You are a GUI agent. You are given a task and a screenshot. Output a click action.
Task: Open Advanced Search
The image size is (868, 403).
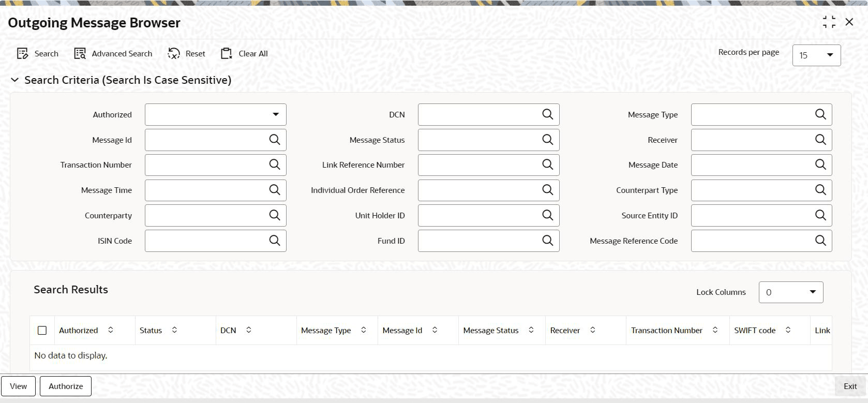pos(113,54)
